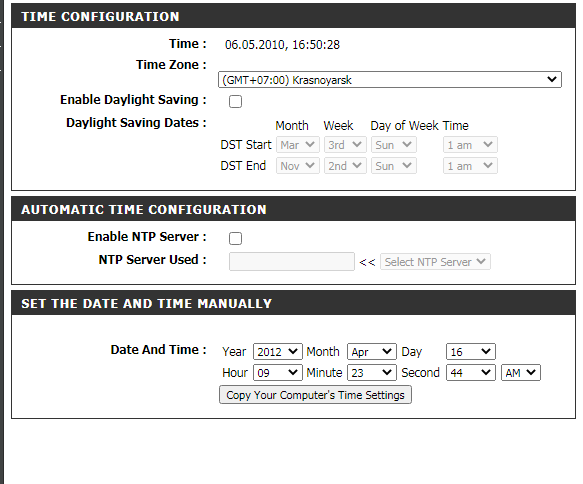Open the AM/PM selector dropdown
Screen dimensions: 583x484
[521, 372]
